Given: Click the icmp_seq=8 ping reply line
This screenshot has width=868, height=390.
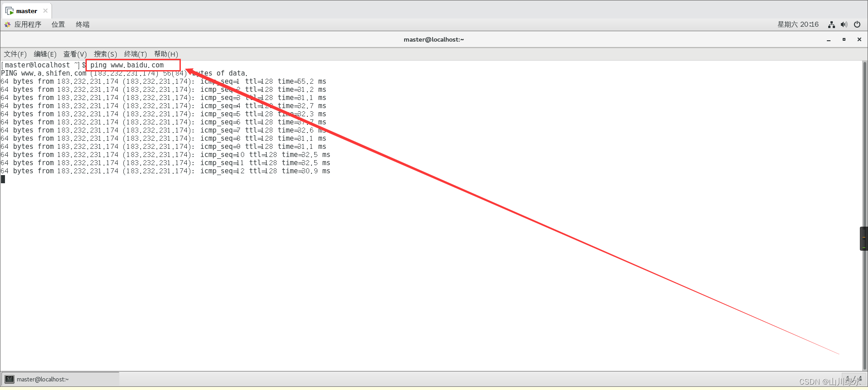Looking at the screenshot, I should pyautogui.click(x=163, y=138).
